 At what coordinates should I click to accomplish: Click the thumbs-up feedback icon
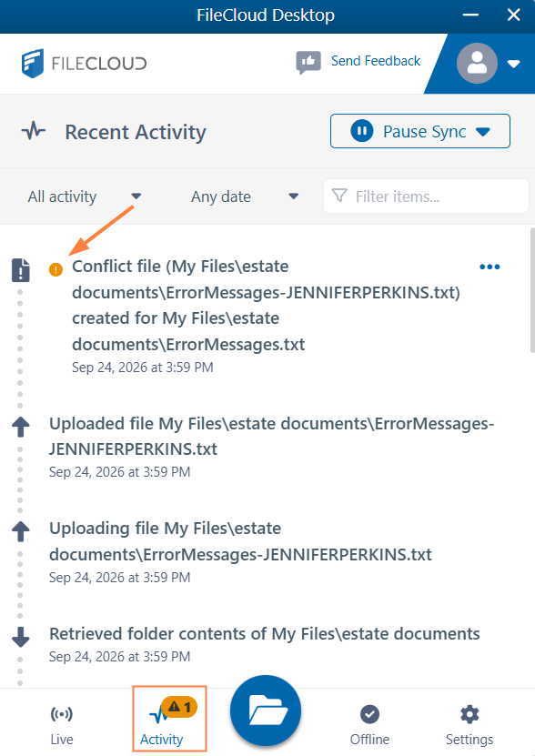pyautogui.click(x=308, y=62)
